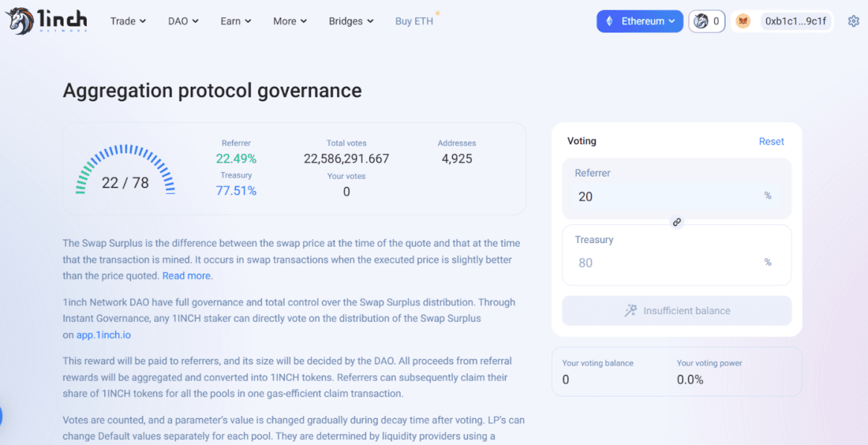Click the Voting panel title

582,141
